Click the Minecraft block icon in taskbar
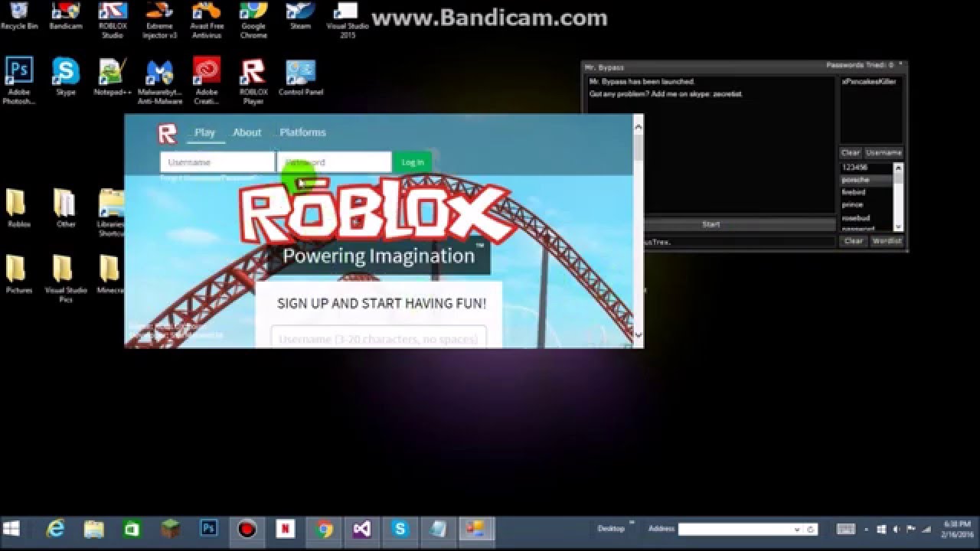The image size is (980, 551). coord(170,529)
